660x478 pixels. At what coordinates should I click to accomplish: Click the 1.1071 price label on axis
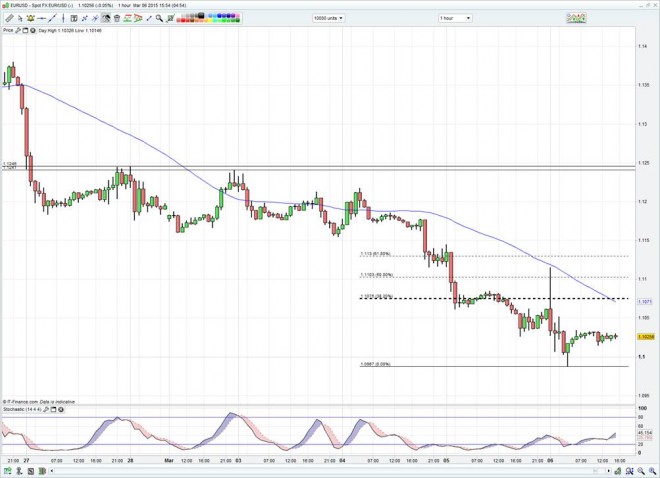[646, 300]
